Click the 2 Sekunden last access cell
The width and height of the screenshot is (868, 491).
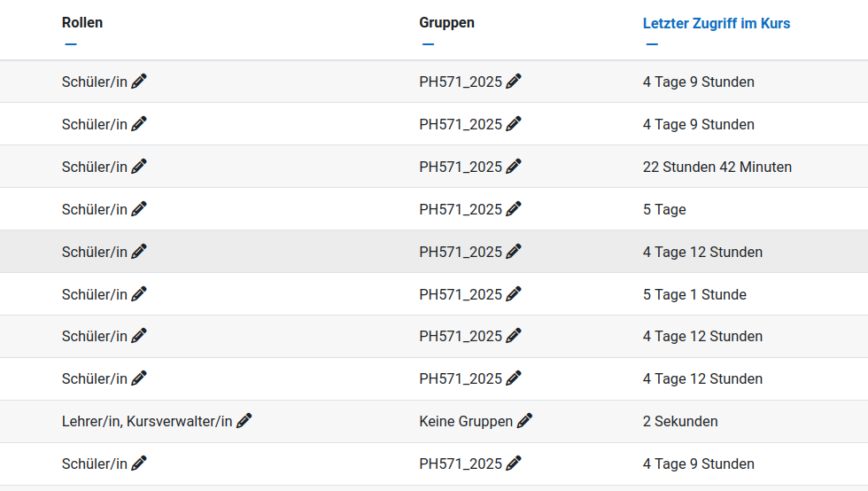point(680,421)
